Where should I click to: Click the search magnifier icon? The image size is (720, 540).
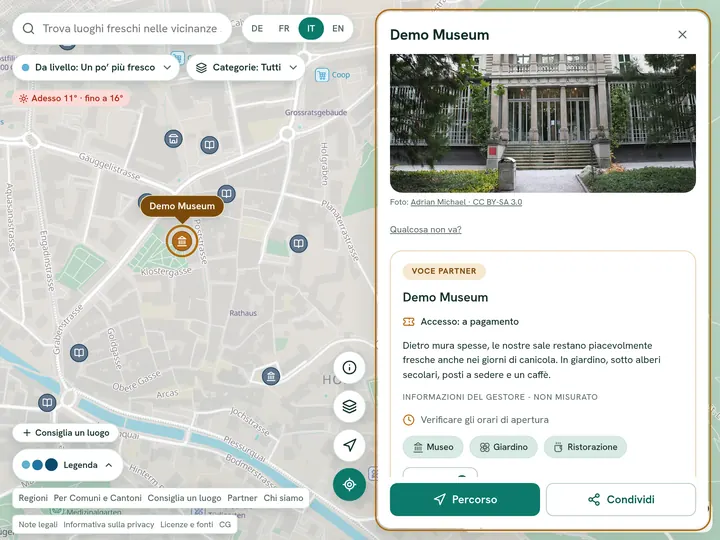point(28,28)
